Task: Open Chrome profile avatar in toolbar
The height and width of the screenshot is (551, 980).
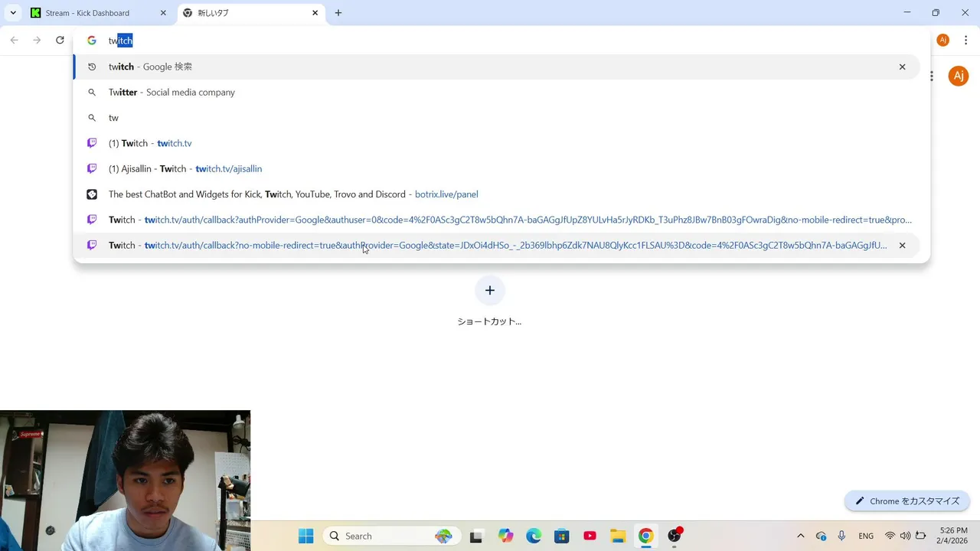Action: 943,40
